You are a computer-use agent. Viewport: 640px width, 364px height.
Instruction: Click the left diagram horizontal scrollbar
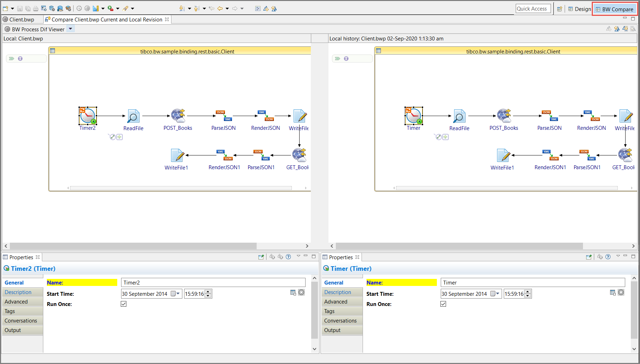tap(133, 246)
